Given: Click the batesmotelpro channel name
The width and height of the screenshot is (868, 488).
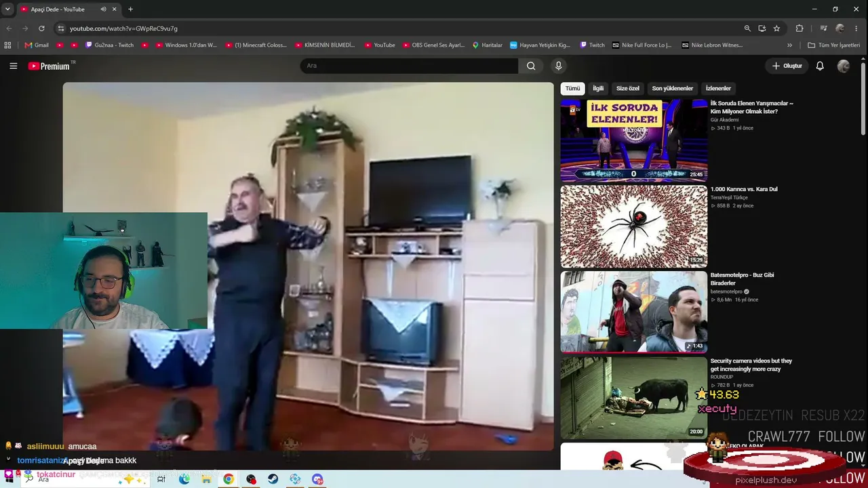Looking at the screenshot, I should pos(726,291).
